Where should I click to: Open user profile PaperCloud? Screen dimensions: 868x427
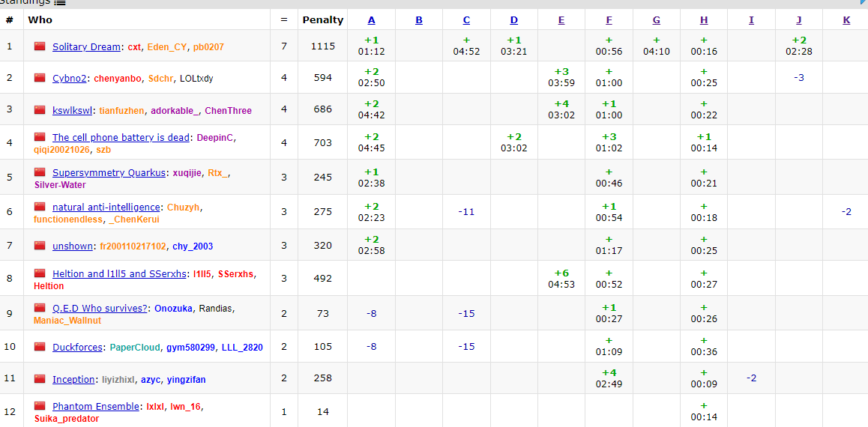pyautogui.click(x=135, y=348)
